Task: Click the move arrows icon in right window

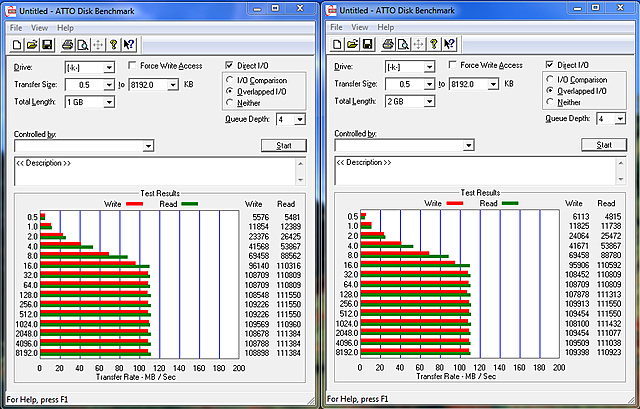Action: pos(418,44)
